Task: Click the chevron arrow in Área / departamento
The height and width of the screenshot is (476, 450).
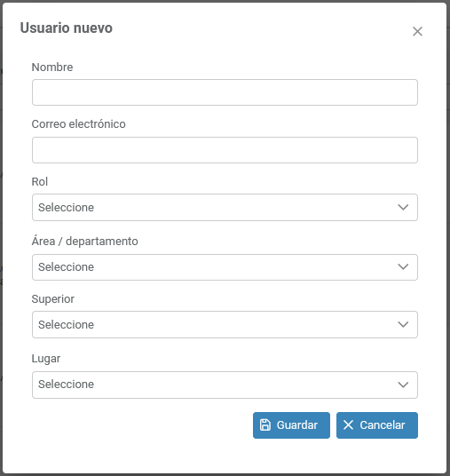Action: click(403, 266)
